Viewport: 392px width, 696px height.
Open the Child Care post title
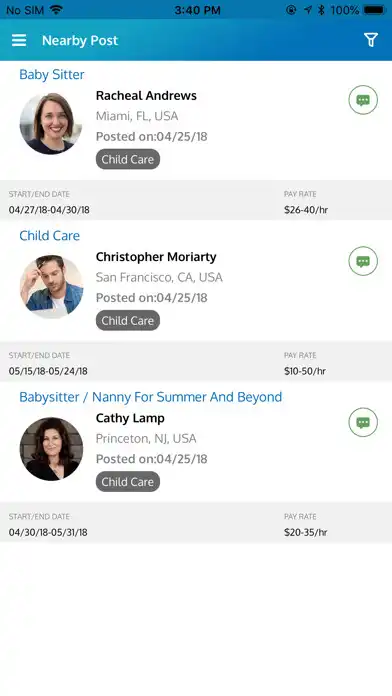tap(49, 235)
